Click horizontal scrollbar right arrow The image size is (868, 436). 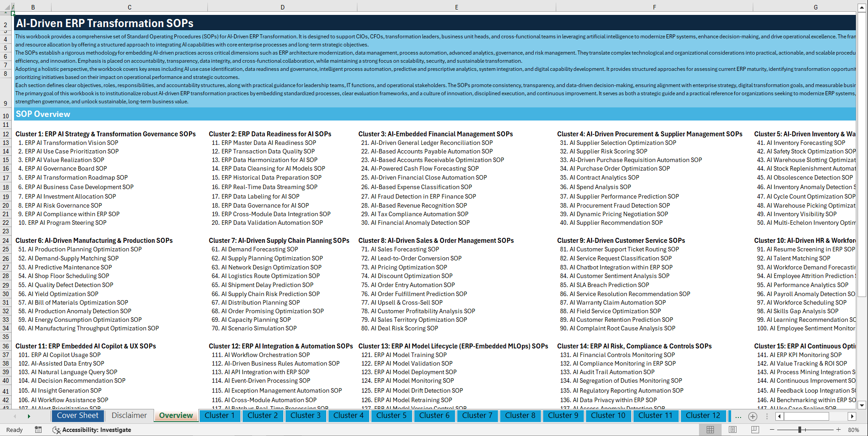pyautogui.click(x=852, y=416)
